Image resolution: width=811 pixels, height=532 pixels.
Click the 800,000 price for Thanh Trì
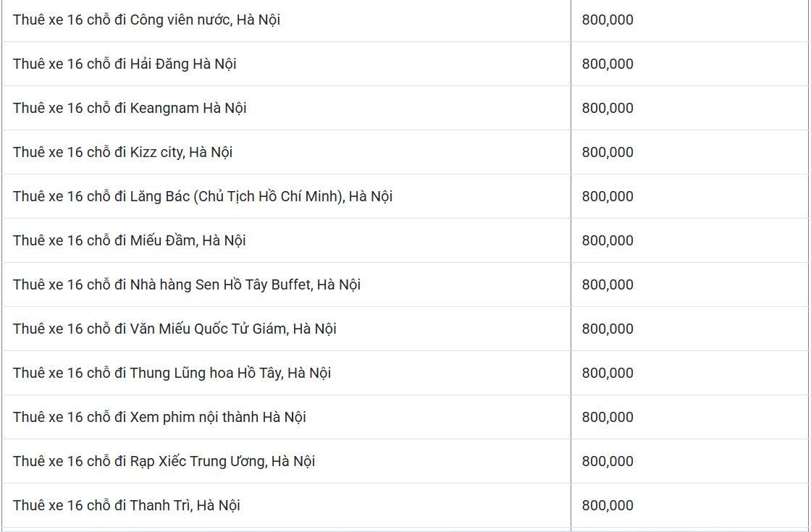tap(608, 505)
